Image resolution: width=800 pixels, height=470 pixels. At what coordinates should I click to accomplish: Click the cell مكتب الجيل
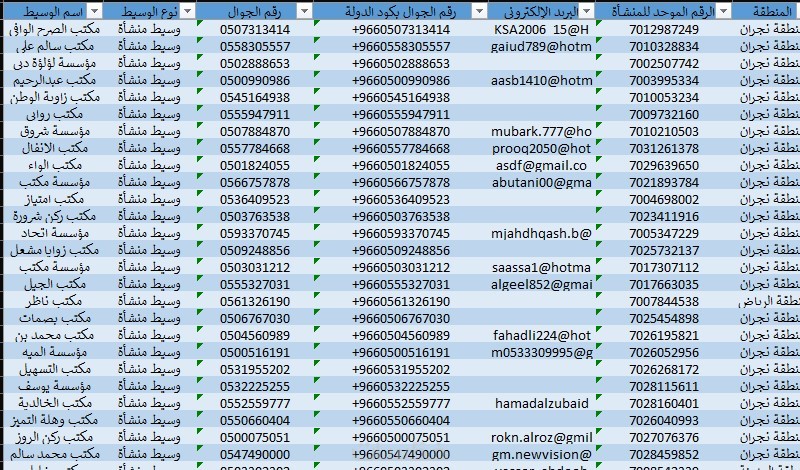point(53,284)
